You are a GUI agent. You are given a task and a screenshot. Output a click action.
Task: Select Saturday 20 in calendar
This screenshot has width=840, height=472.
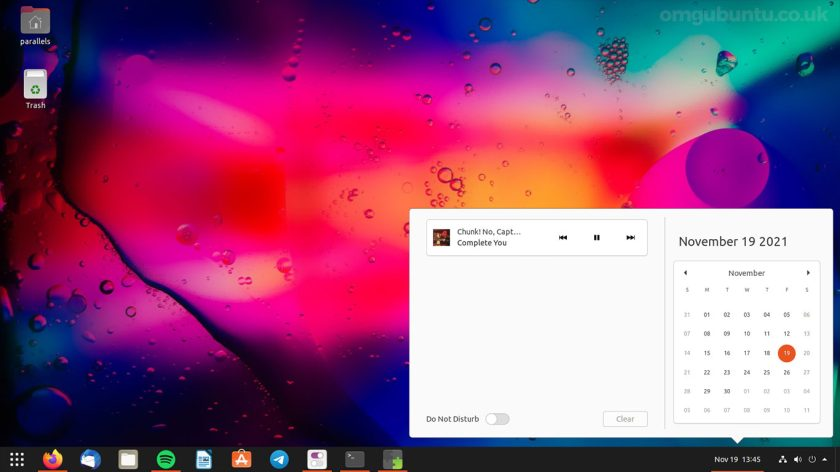[x=806, y=353]
